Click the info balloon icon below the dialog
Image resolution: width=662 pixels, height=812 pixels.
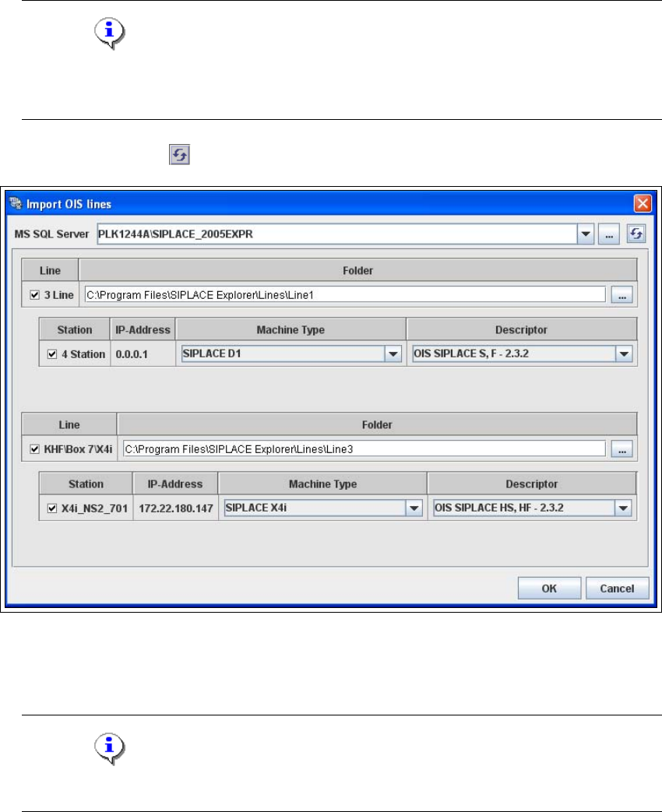(x=109, y=748)
